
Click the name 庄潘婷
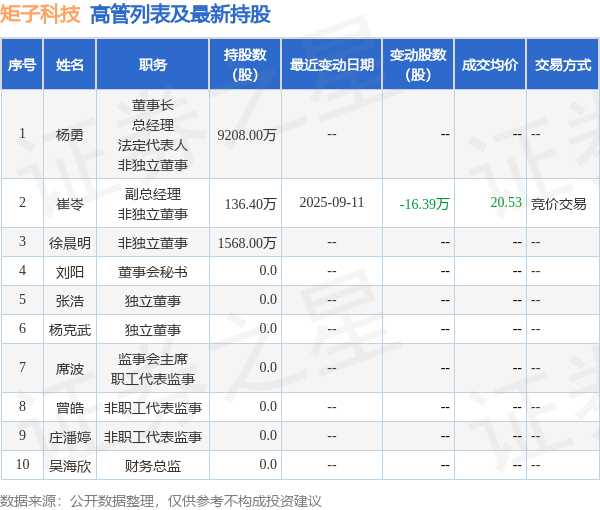pyautogui.click(x=70, y=437)
